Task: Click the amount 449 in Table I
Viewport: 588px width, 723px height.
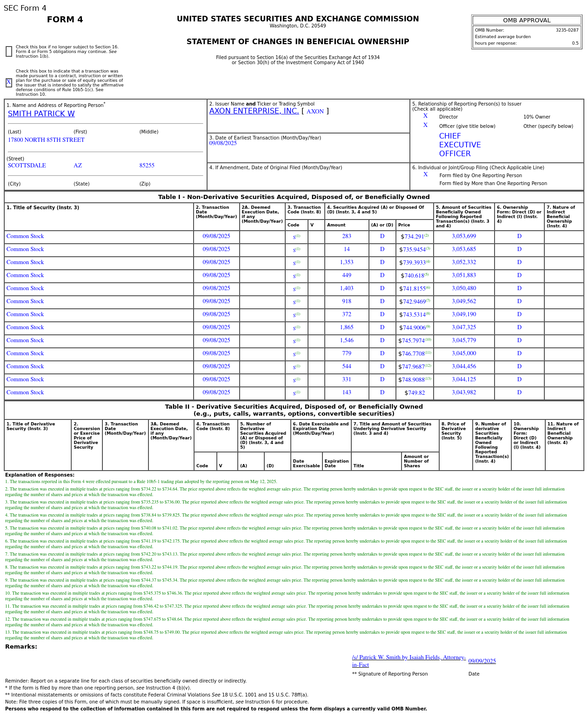Action: click(347, 275)
